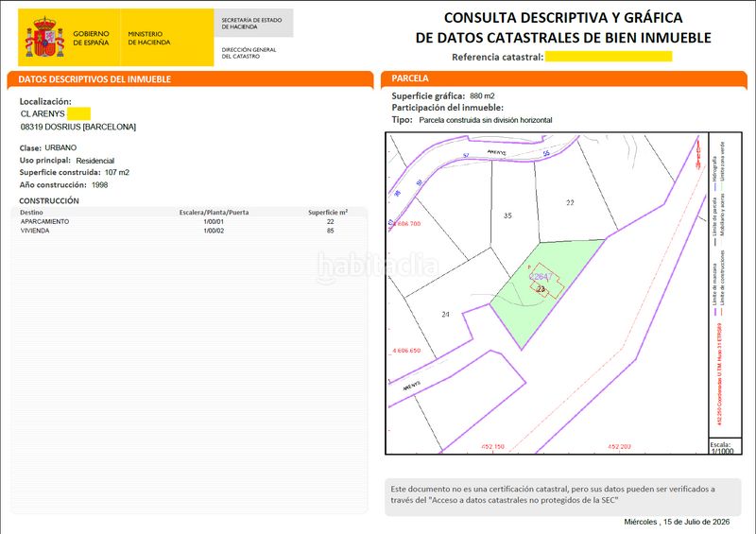Select the construction year '1998'
Screen dimensions: 756x534
coord(100,184)
